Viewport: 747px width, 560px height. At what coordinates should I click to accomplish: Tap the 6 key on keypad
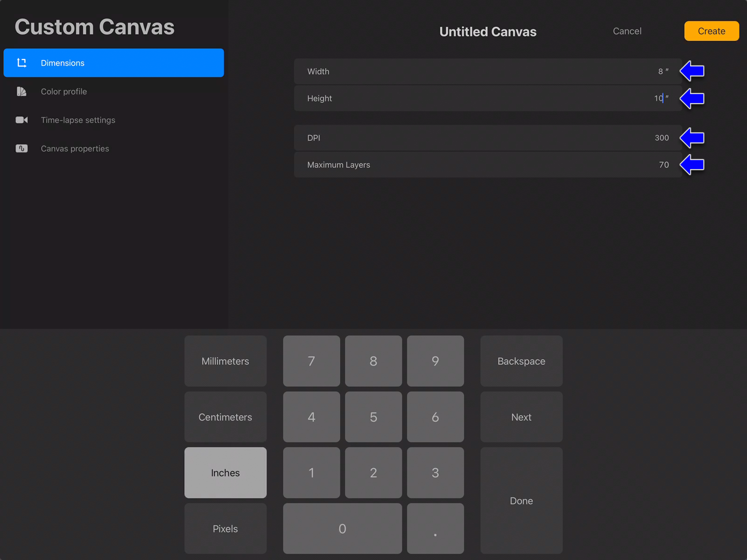[x=435, y=417]
